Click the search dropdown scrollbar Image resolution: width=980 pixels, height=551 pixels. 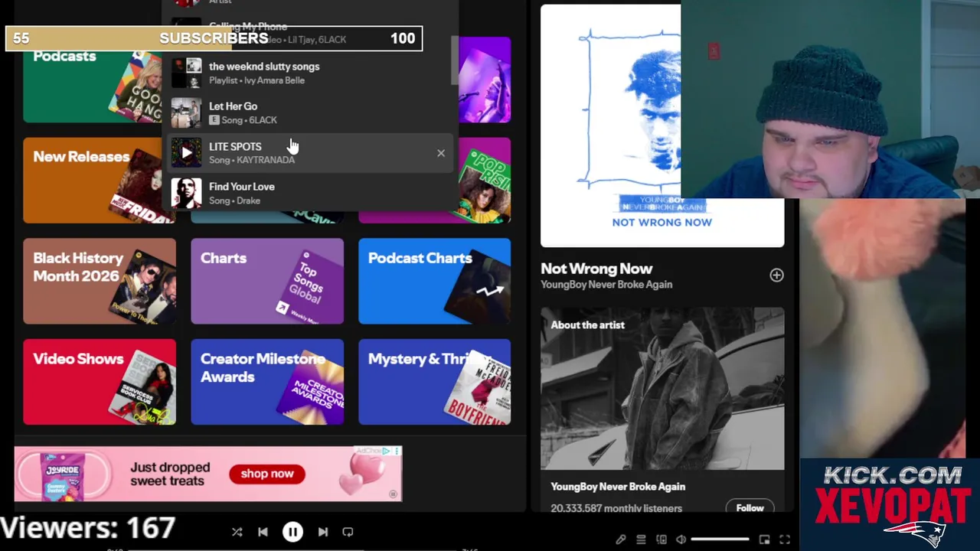[455, 61]
